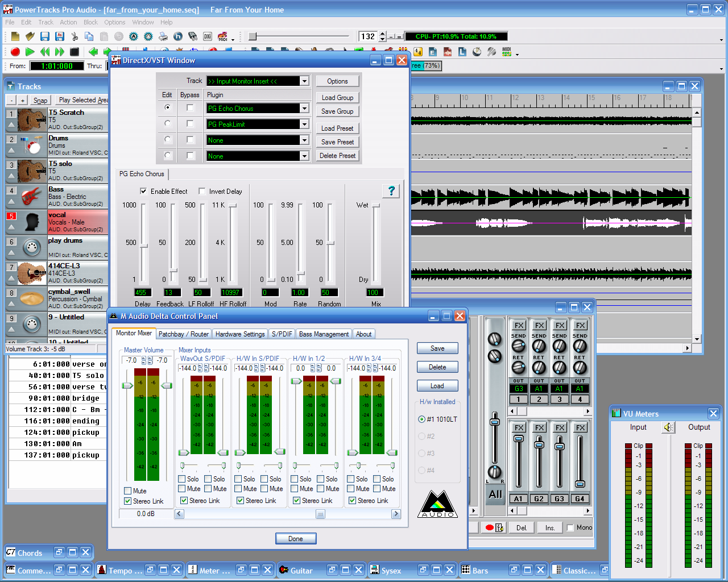Viewport: 728px width, 582px height.
Task: Click the Open file folder icon
Action: pos(30,36)
